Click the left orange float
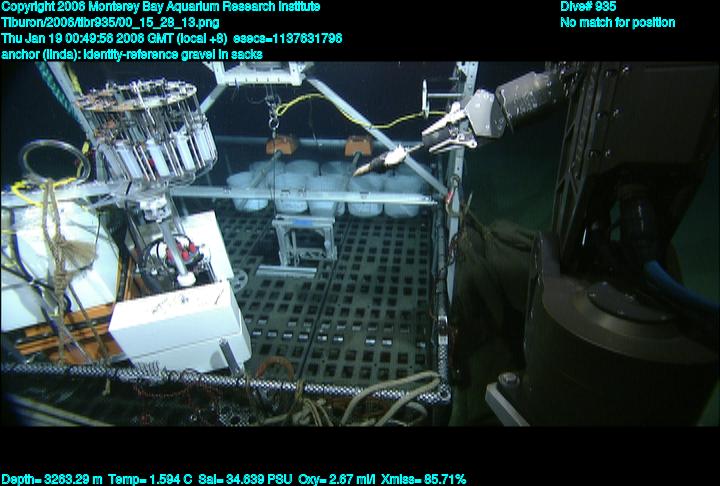The image size is (720, 486). click(278, 144)
